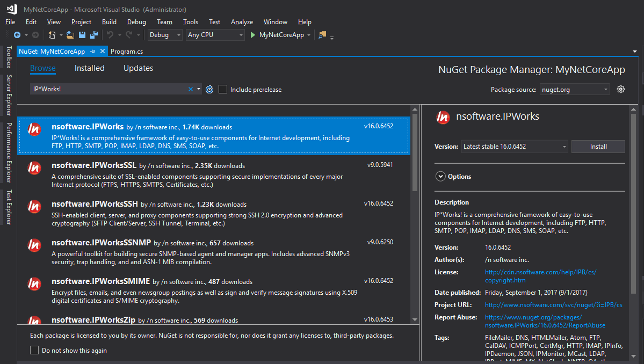This screenshot has width=644, height=364.
Task: Click the Open File folder icon
Action: (70, 35)
